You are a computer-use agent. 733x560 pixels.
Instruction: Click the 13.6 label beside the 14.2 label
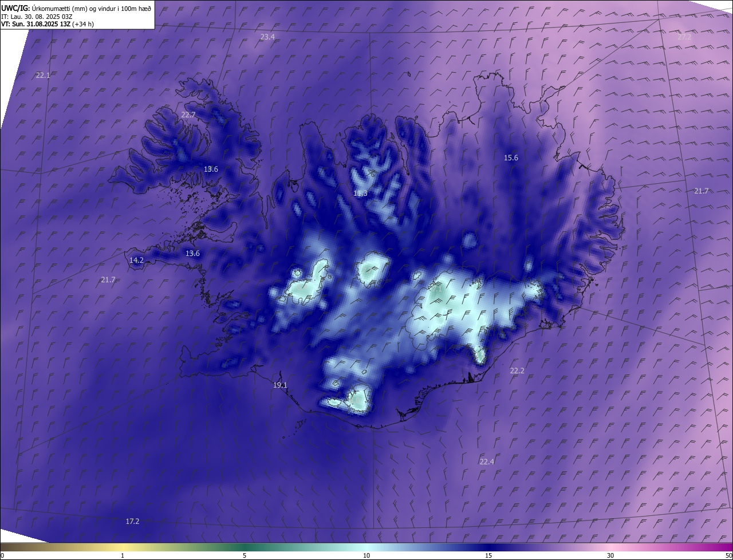click(192, 253)
